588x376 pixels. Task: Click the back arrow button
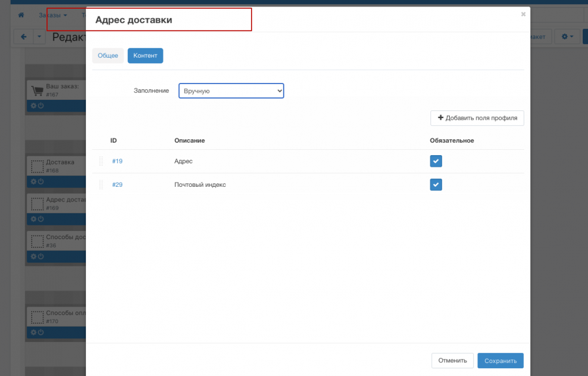click(24, 37)
